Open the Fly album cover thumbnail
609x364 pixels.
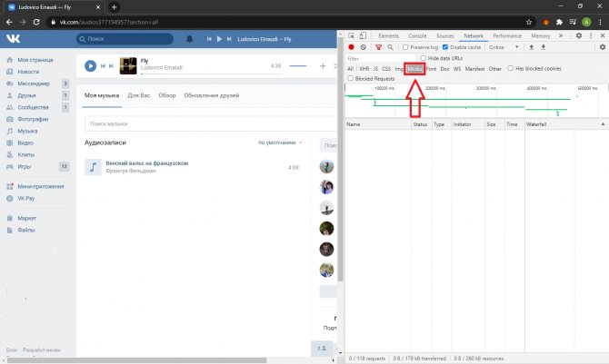point(128,65)
